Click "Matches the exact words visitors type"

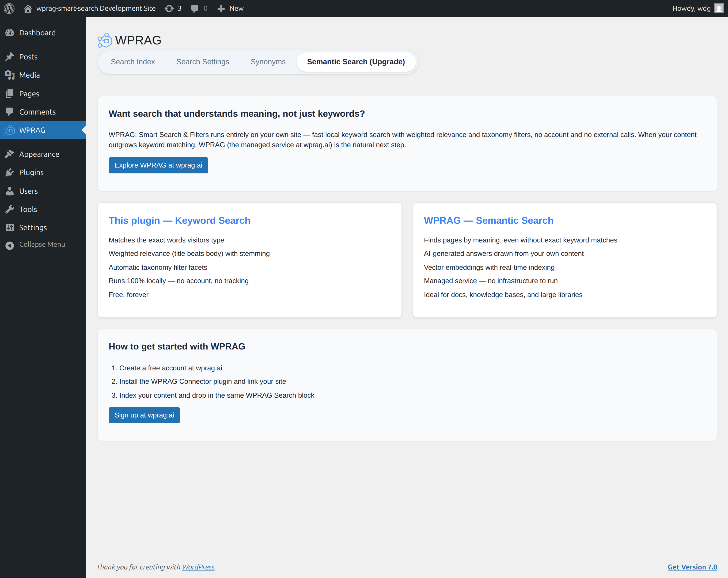coord(166,240)
